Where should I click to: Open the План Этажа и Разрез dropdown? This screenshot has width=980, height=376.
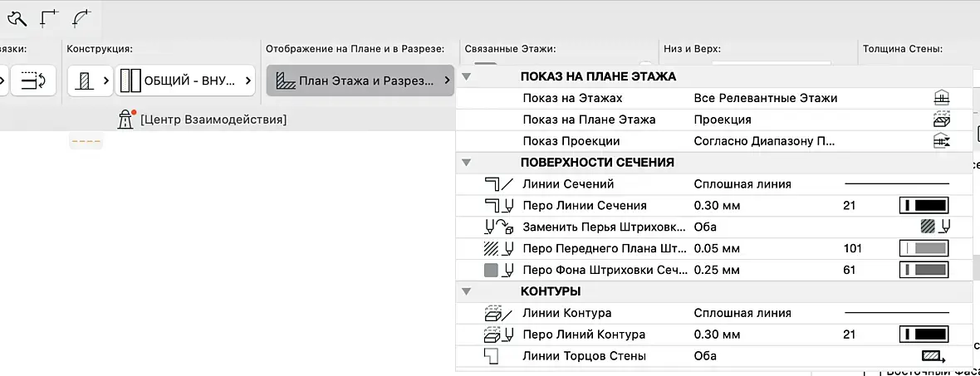tap(360, 81)
